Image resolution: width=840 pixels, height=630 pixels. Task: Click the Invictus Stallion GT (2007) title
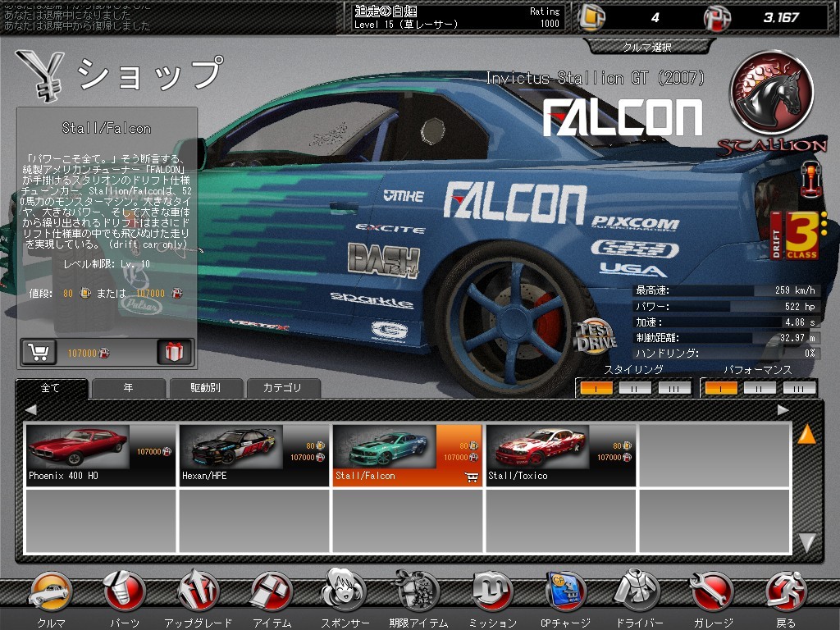click(x=595, y=78)
